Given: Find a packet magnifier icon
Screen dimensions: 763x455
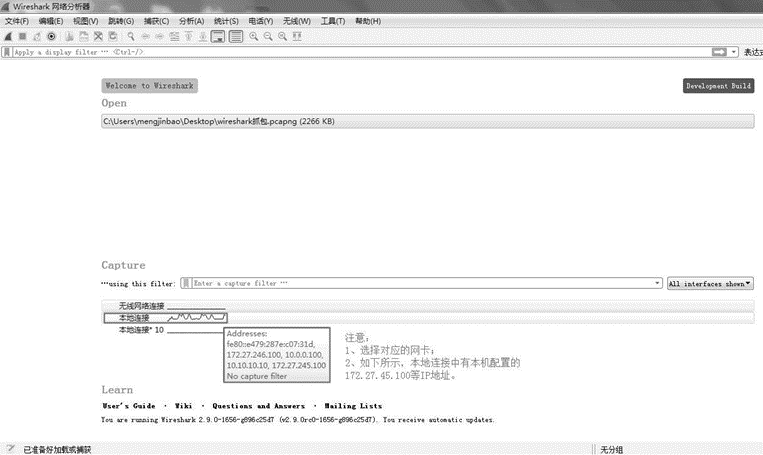Looking at the screenshot, I should tap(131, 36).
